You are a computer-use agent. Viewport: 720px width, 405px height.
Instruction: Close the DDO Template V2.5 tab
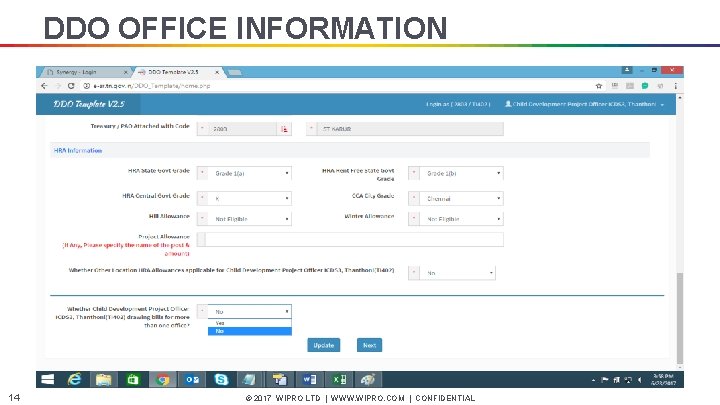(x=217, y=72)
